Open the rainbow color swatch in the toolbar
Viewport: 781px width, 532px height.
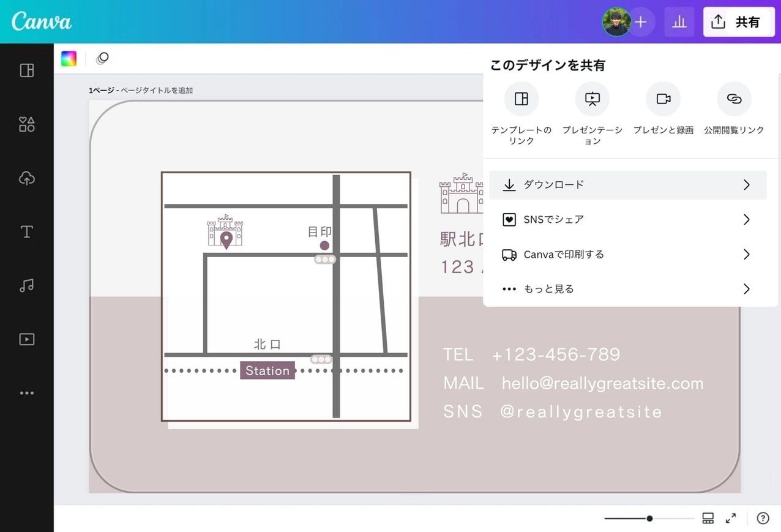(69, 58)
